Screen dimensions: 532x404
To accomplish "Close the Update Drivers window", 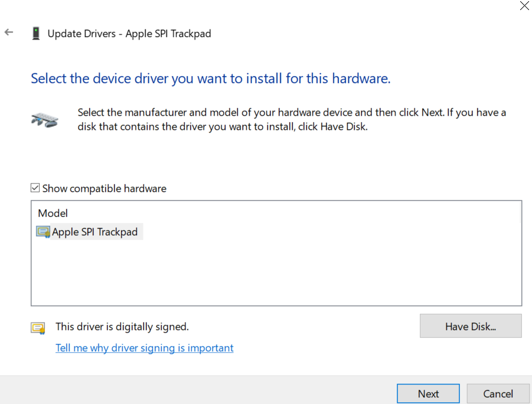I will pos(524,6).
